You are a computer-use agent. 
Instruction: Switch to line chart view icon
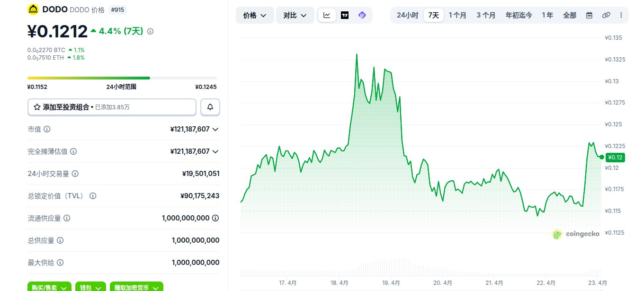pos(327,15)
